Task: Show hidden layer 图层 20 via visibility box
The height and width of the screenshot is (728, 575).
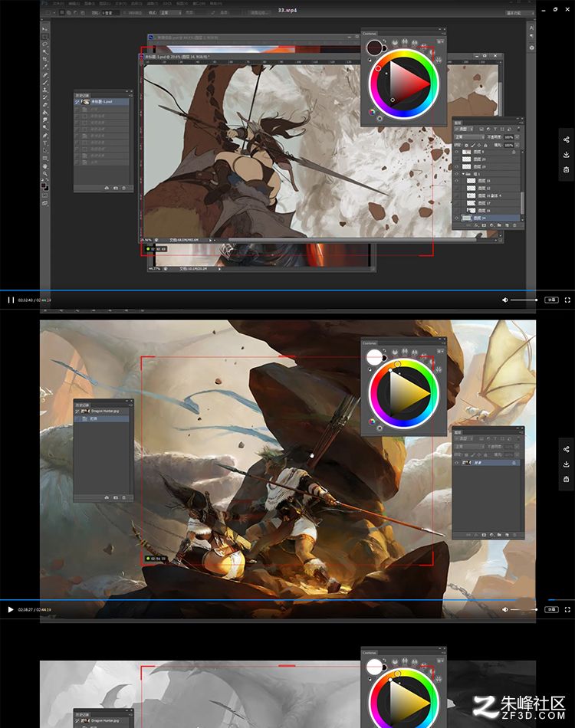Action: coord(456,159)
